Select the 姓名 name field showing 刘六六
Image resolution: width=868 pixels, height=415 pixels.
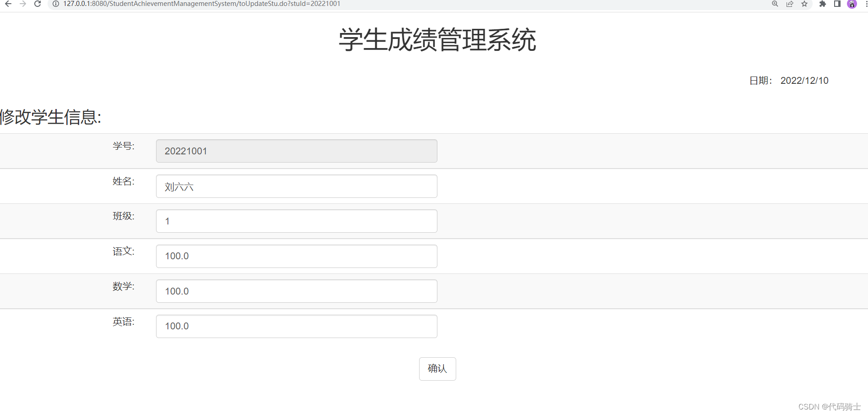(296, 186)
